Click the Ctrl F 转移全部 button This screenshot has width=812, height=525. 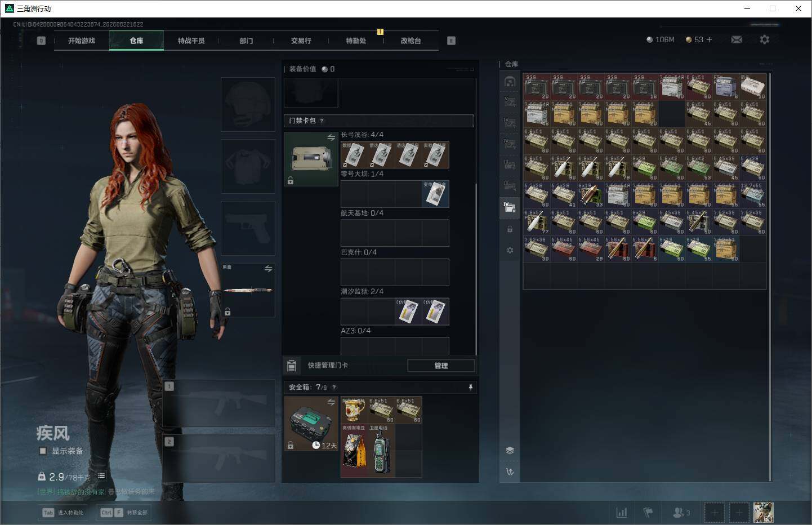pyautogui.click(x=124, y=513)
